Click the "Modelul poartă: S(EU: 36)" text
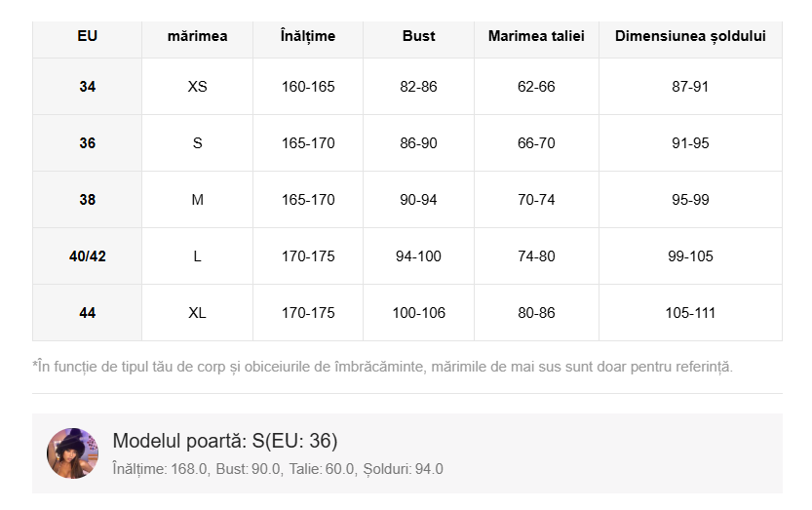This screenshot has height=510, width=812. tap(225, 441)
